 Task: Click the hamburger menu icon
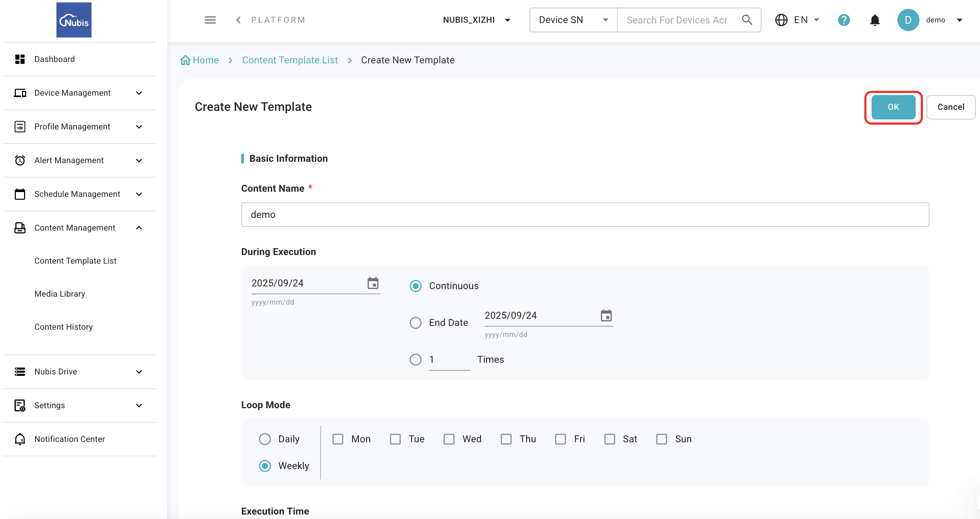click(x=210, y=20)
